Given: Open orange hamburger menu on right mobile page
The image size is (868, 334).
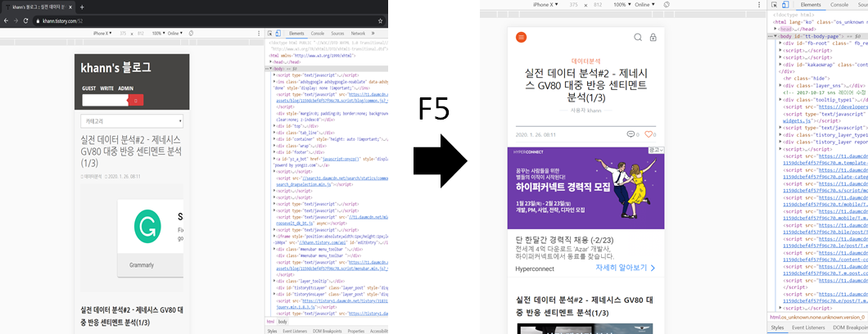Looking at the screenshot, I should 521,37.
